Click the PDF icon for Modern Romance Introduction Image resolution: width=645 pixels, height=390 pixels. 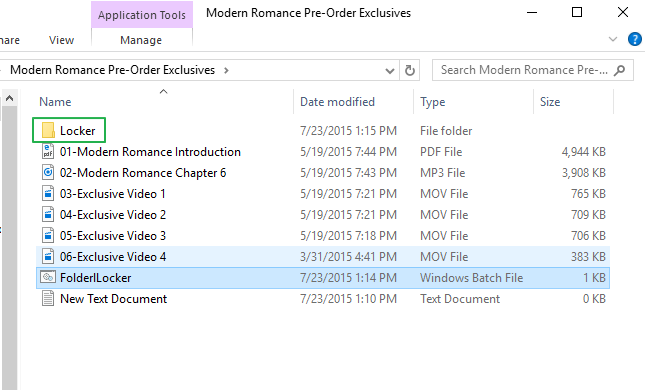coord(48,151)
